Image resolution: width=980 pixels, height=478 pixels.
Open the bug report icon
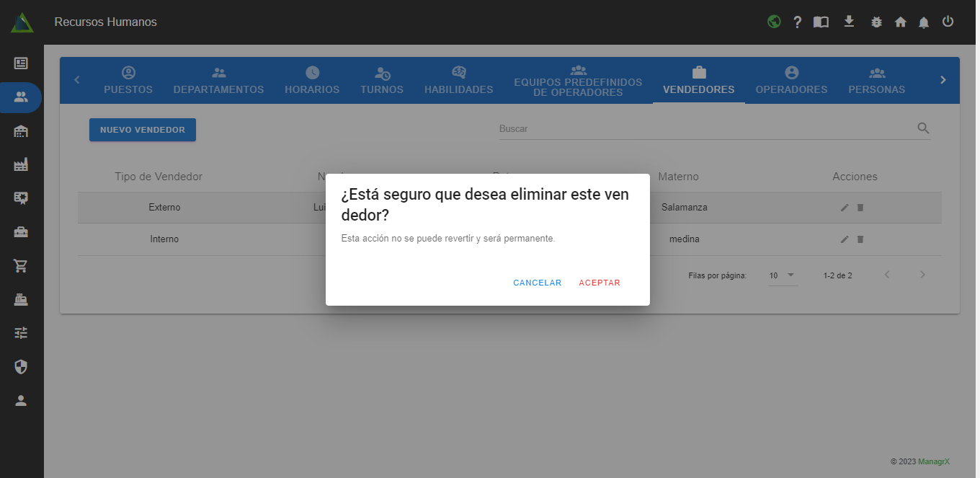876,22
